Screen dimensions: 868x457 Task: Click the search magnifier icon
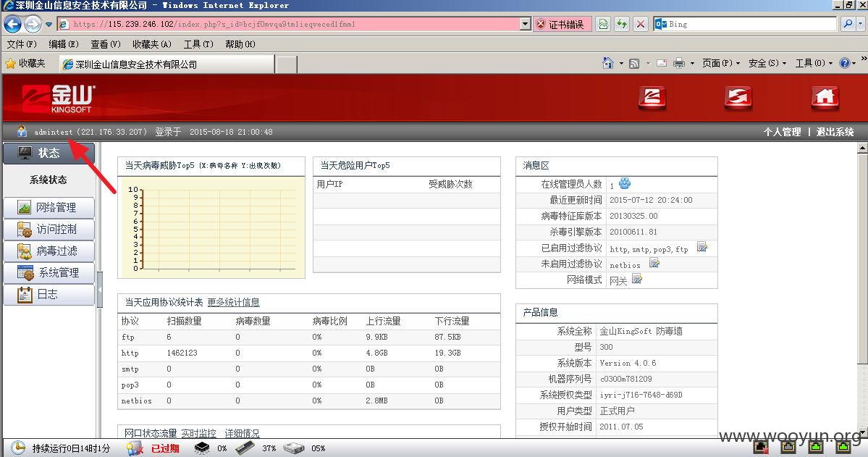(848, 24)
